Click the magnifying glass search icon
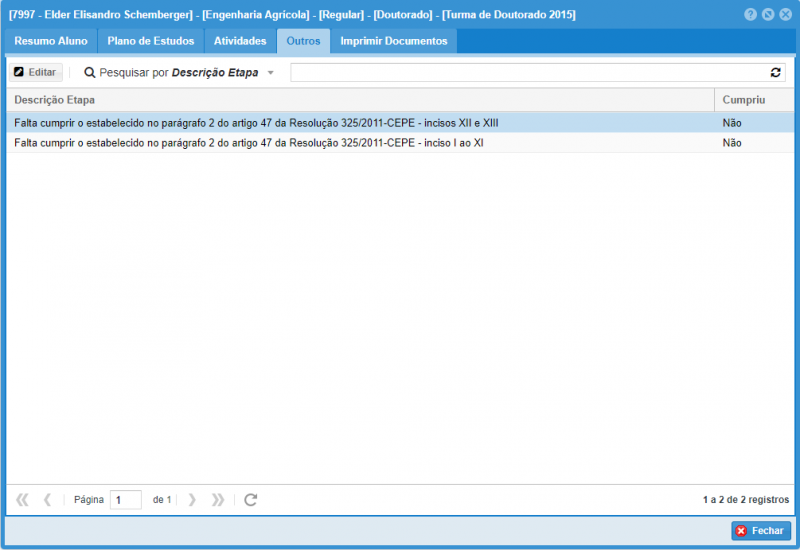The image size is (800, 550). click(89, 73)
